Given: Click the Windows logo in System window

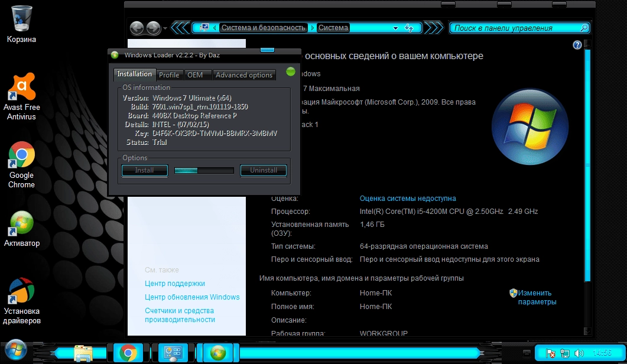Looking at the screenshot, I should pyautogui.click(x=530, y=126).
